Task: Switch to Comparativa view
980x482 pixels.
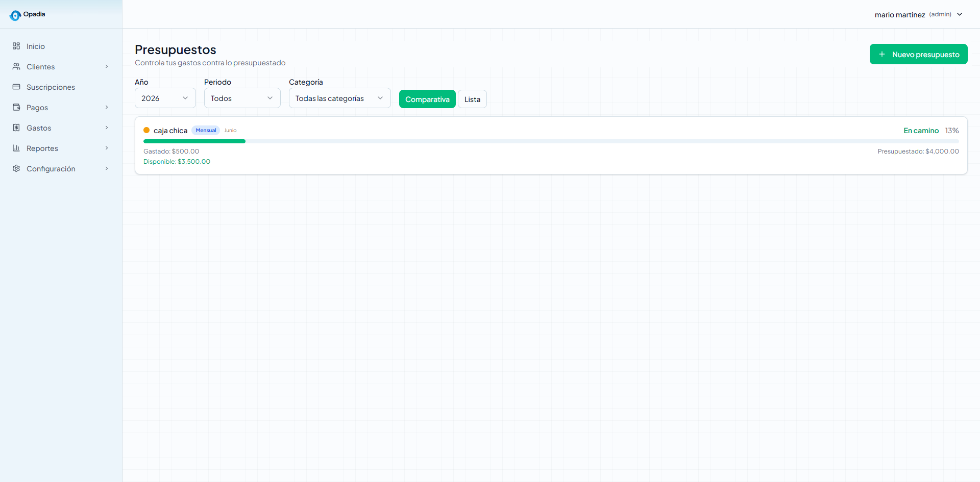Action: pyautogui.click(x=427, y=99)
